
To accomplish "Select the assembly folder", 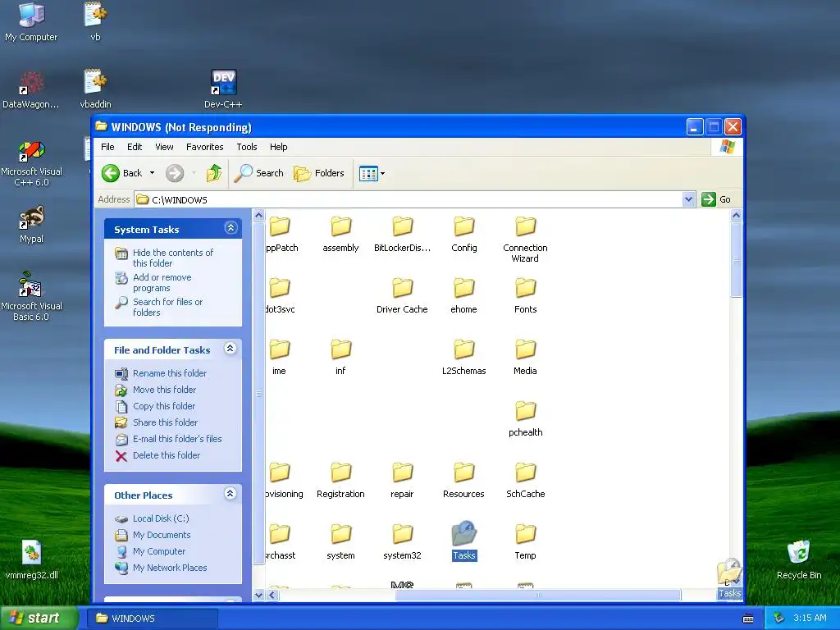I will pyautogui.click(x=340, y=234).
